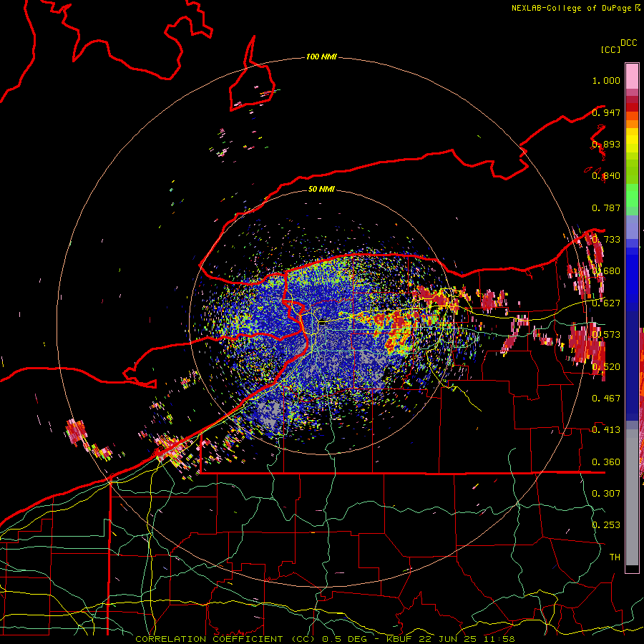The image size is (644, 644).
Task: Click the 0.467 scale value
Action: 606,398
